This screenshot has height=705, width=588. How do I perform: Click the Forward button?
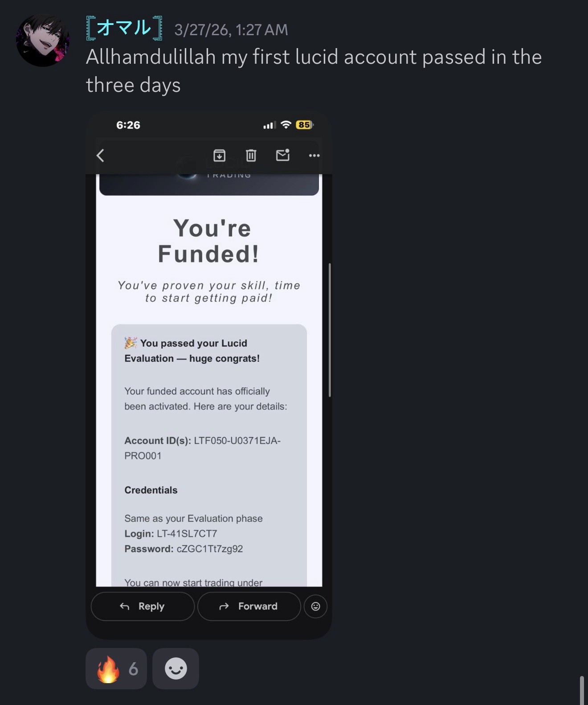[x=249, y=607]
